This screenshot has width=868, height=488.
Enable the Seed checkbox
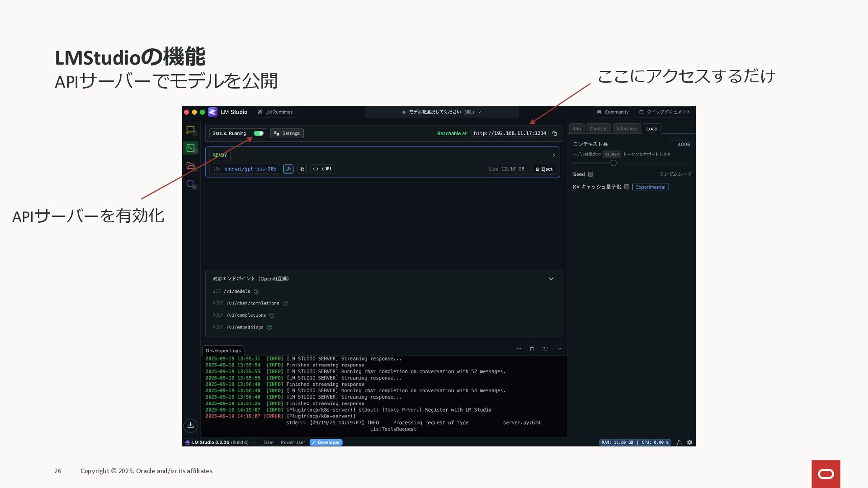[590, 174]
